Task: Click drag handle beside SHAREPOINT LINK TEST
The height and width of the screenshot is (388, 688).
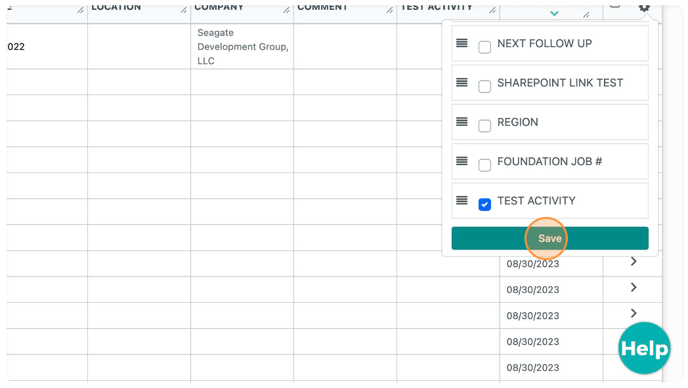Action: pos(462,83)
